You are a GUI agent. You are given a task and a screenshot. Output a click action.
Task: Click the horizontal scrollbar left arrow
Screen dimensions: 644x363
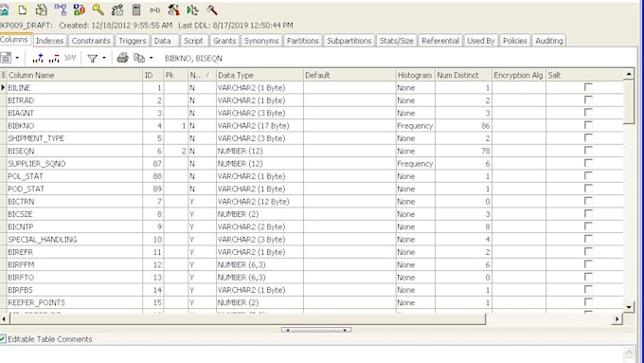point(4,319)
